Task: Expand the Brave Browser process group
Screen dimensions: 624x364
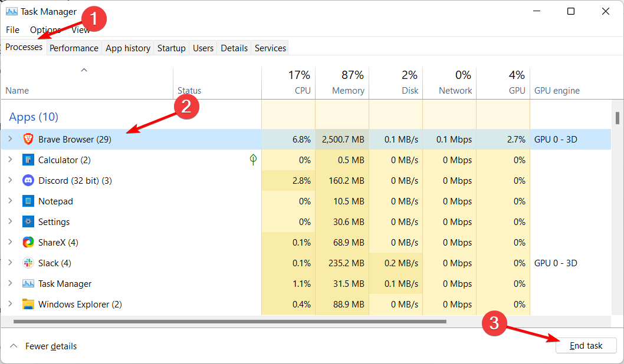Action: click(11, 138)
